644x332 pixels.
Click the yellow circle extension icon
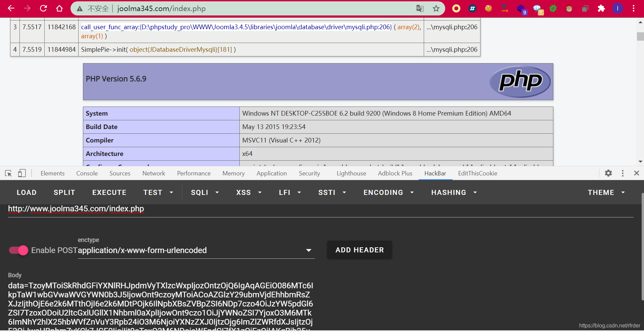(x=456, y=8)
